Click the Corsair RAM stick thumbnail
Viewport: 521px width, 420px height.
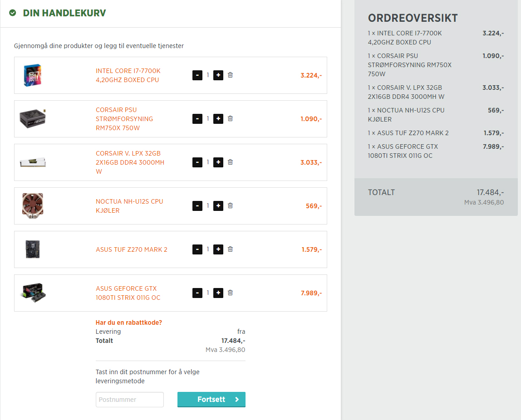point(33,162)
